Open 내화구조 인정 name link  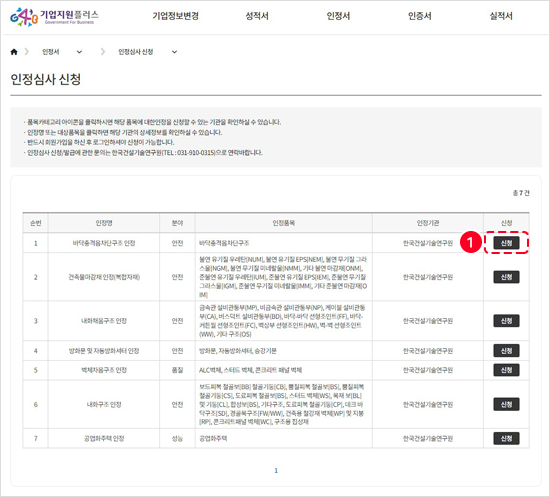click(104, 404)
